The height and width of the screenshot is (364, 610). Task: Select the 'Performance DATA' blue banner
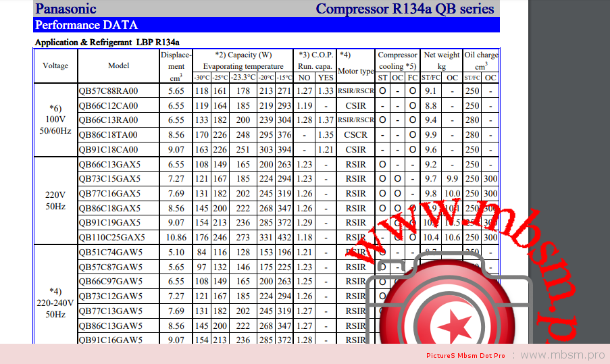266,25
